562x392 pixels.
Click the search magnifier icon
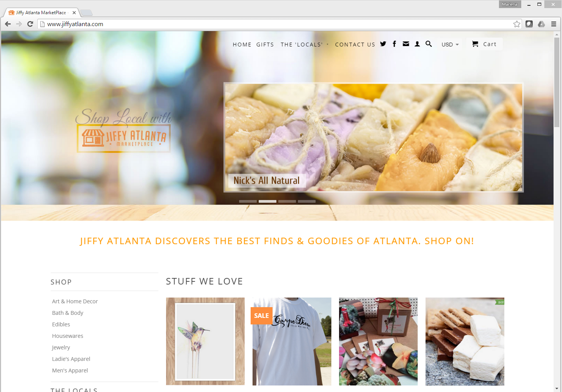pyautogui.click(x=429, y=44)
